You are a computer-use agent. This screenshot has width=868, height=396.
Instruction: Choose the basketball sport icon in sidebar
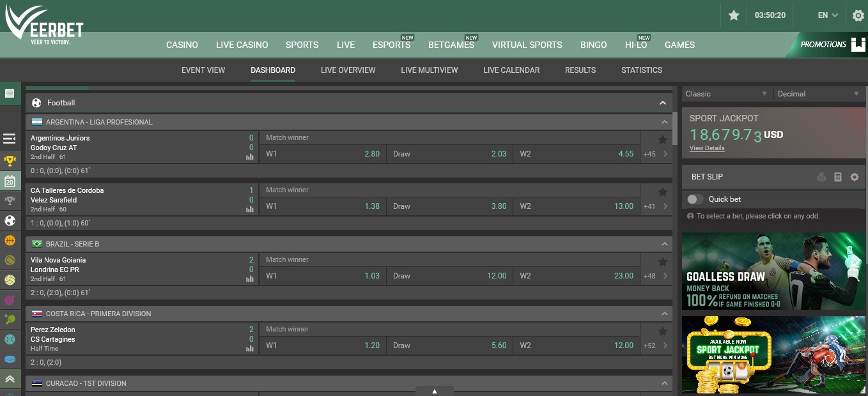pyautogui.click(x=10, y=240)
